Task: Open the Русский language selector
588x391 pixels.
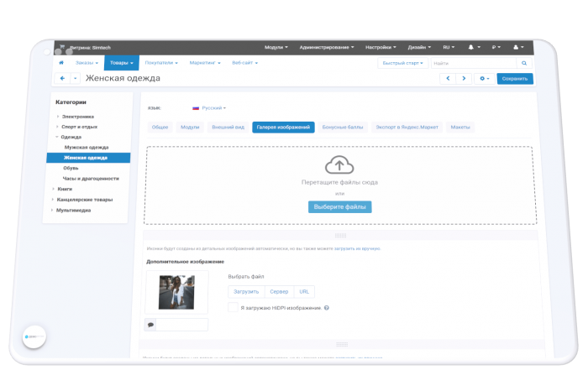Action: [209, 108]
